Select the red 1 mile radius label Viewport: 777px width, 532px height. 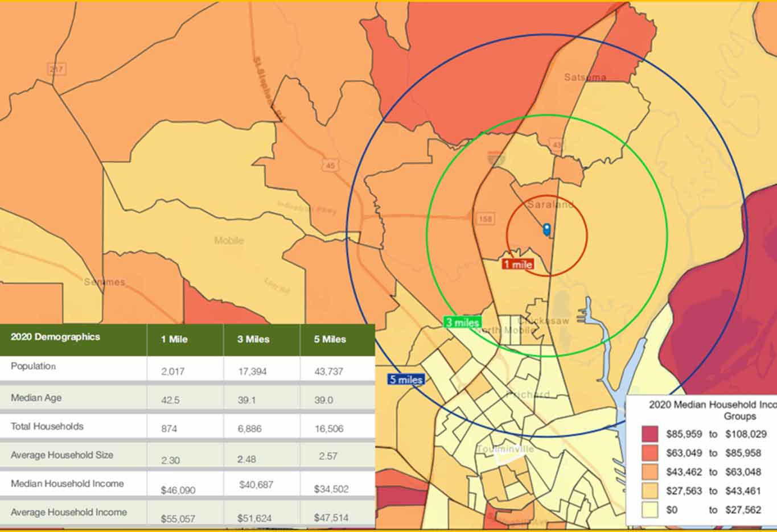(x=517, y=264)
